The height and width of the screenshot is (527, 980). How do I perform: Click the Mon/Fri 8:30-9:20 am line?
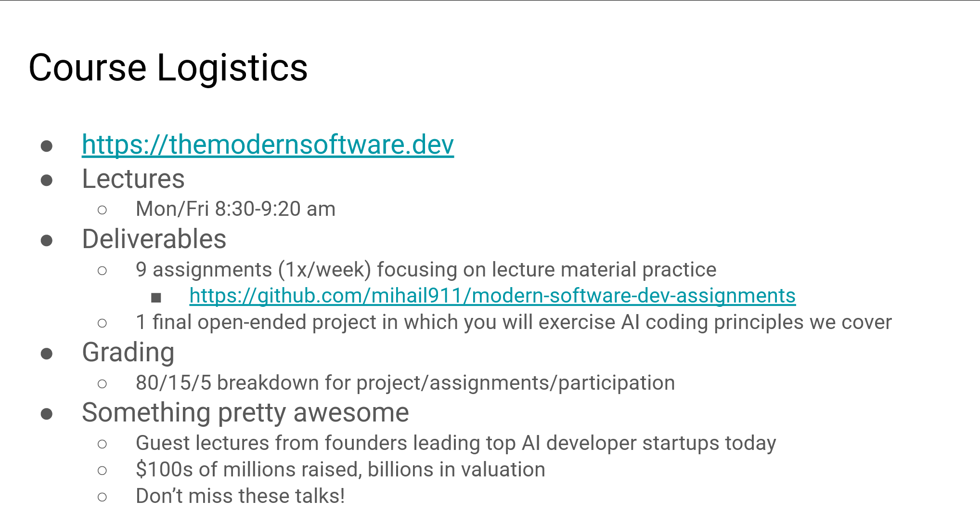(235, 209)
